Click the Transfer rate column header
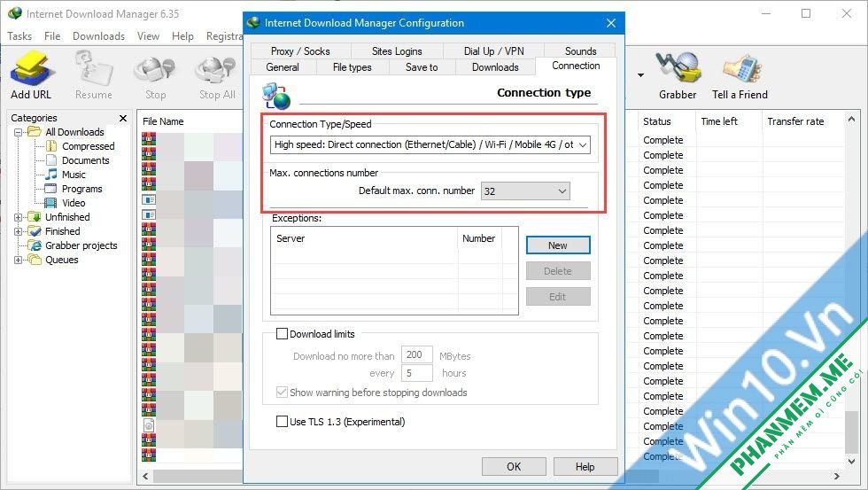 click(795, 121)
